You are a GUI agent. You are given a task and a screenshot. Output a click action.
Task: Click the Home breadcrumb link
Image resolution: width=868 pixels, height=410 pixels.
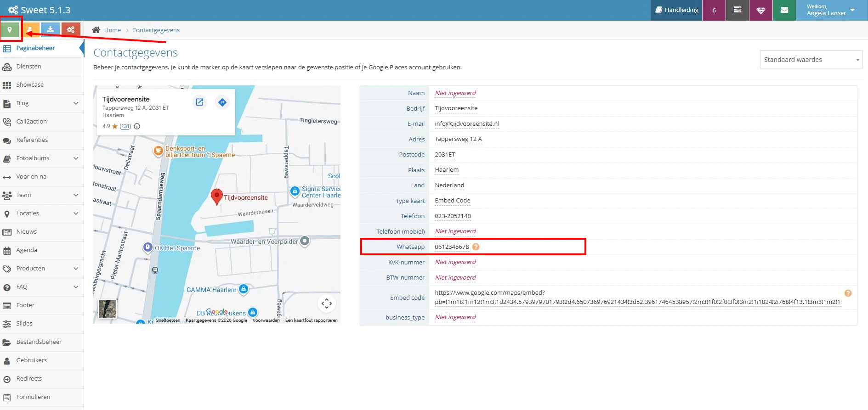(113, 30)
